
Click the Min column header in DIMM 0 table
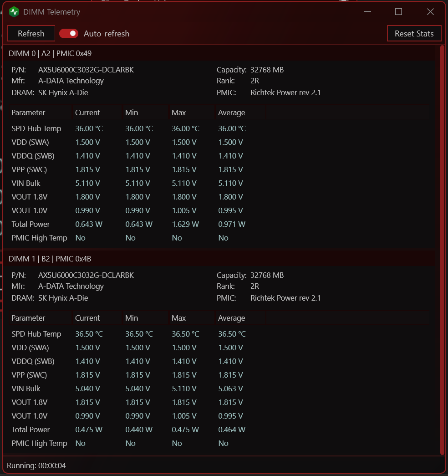pos(145,113)
